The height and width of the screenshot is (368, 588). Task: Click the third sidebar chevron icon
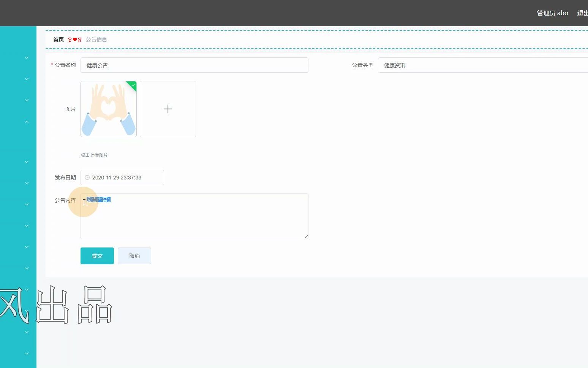tap(26, 100)
